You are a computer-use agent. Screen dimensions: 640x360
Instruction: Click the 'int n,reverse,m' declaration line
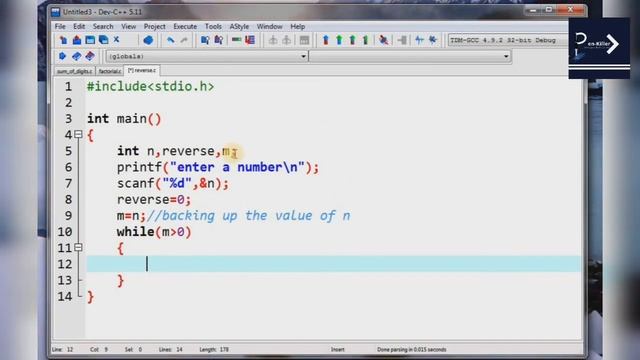(177, 151)
